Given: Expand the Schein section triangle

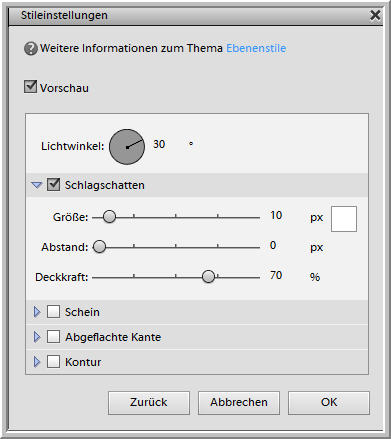Looking at the screenshot, I should point(37,312).
